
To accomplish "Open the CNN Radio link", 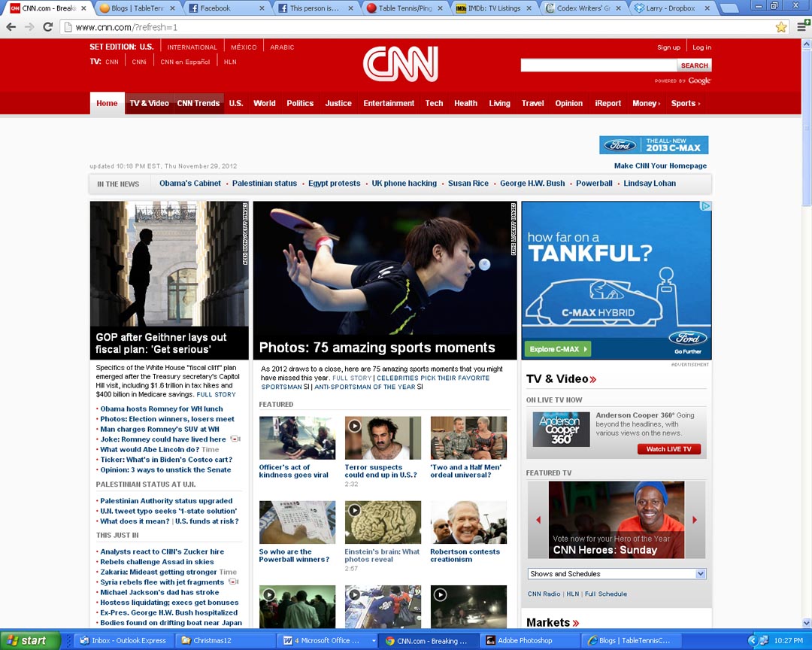I will point(544,594).
